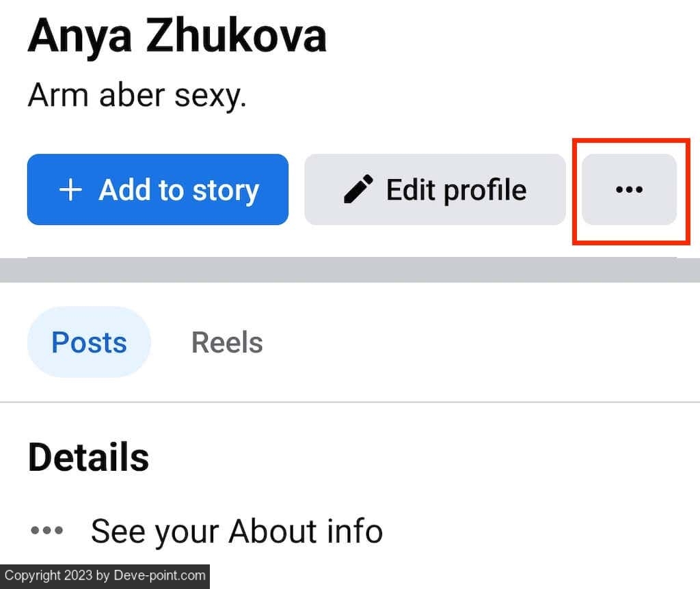Click the ellipsis icon beside About info
This screenshot has height=589, width=700.
click(x=46, y=530)
